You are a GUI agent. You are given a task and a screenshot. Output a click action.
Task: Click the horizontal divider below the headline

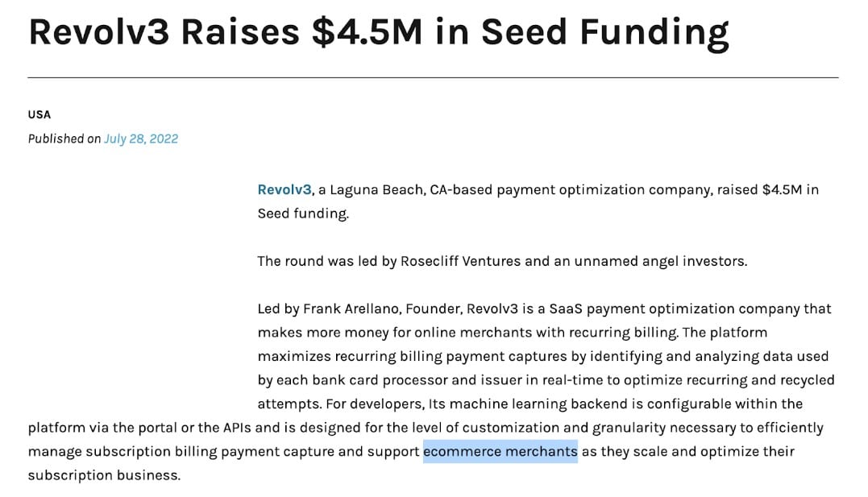click(433, 78)
